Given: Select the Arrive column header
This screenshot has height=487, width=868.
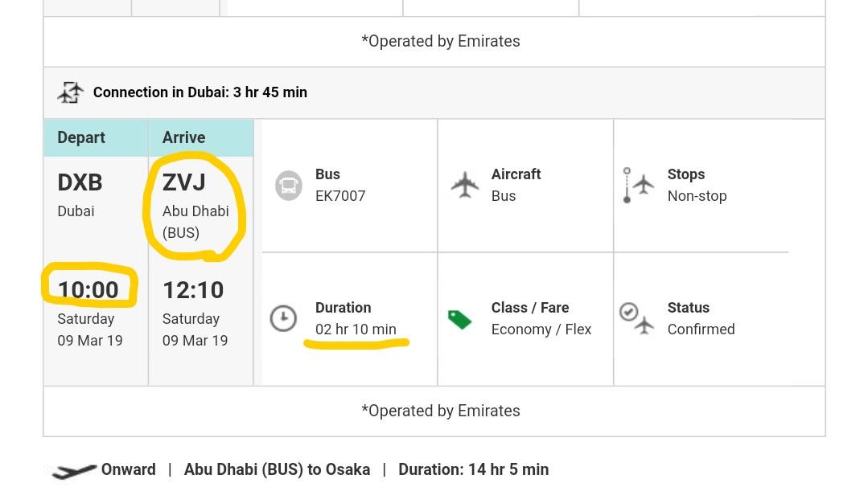Looking at the screenshot, I should (184, 137).
